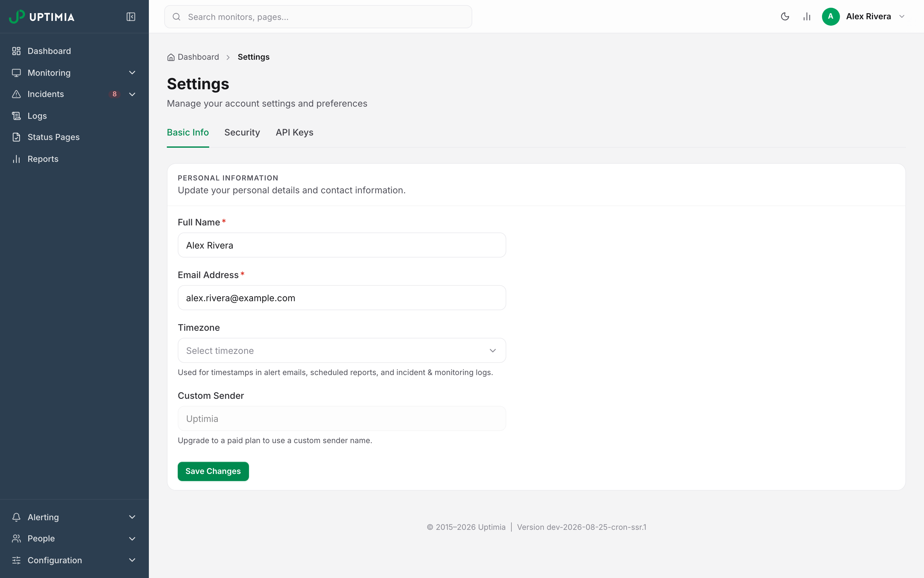The image size is (924, 578).
Task: Open the Alex Rivera account menu chevron
Action: coord(902,16)
